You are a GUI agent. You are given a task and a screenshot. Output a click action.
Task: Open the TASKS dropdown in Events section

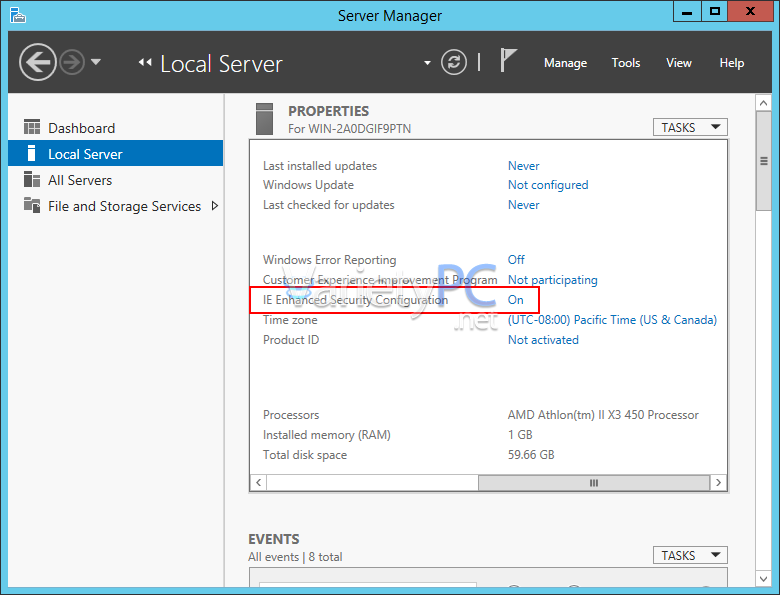pos(689,555)
